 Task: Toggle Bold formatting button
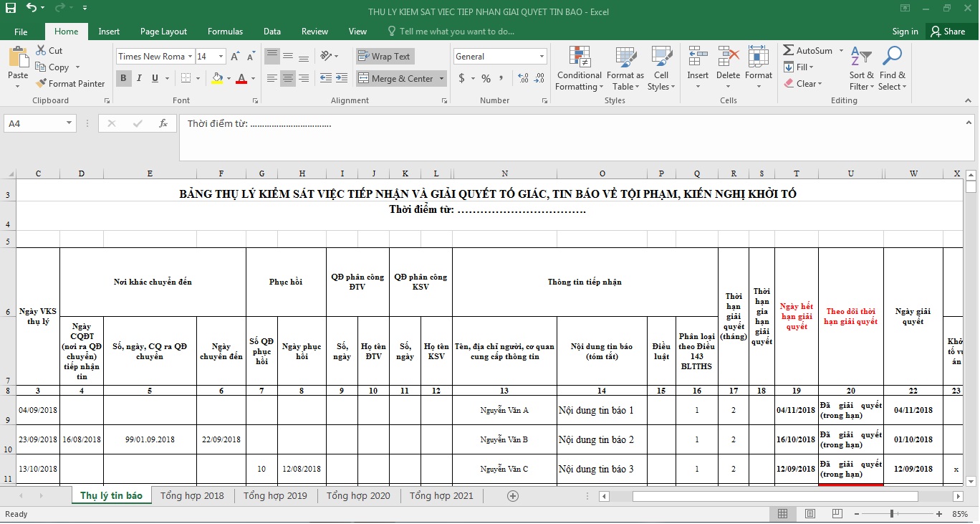pyautogui.click(x=123, y=78)
